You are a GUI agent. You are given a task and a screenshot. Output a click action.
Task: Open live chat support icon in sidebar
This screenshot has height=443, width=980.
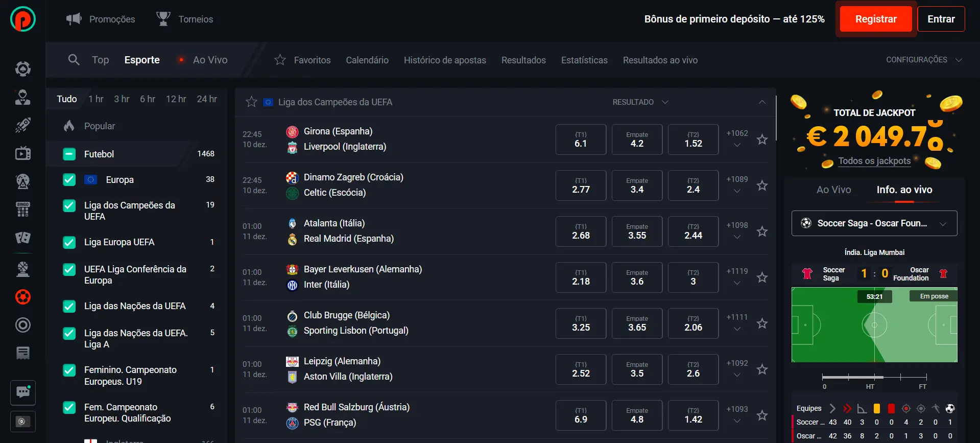(x=23, y=392)
